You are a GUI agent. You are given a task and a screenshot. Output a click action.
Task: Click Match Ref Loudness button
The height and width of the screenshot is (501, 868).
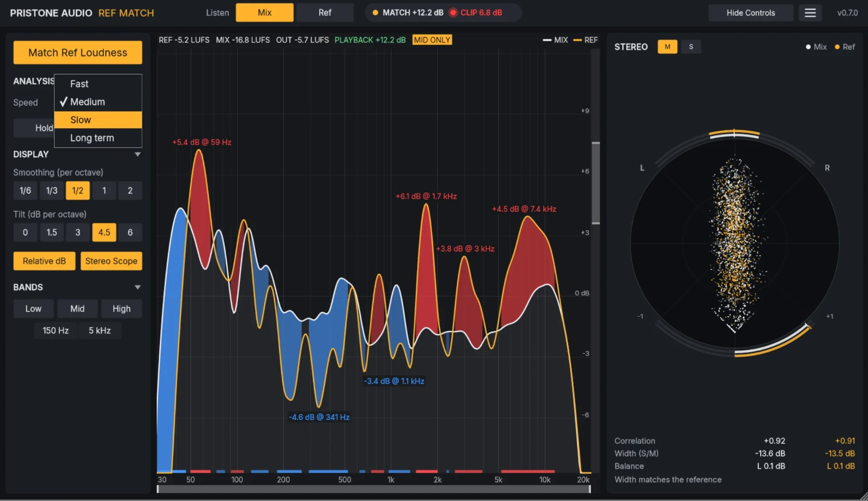coord(78,53)
